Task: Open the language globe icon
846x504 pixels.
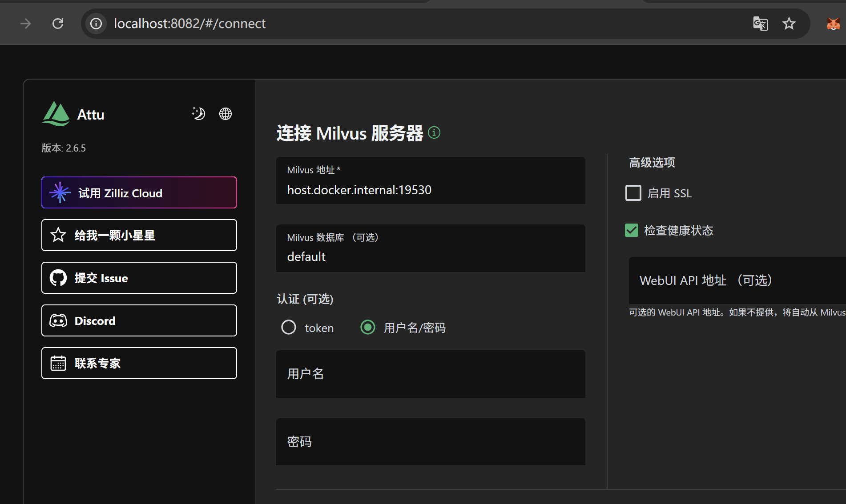Action: point(226,114)
